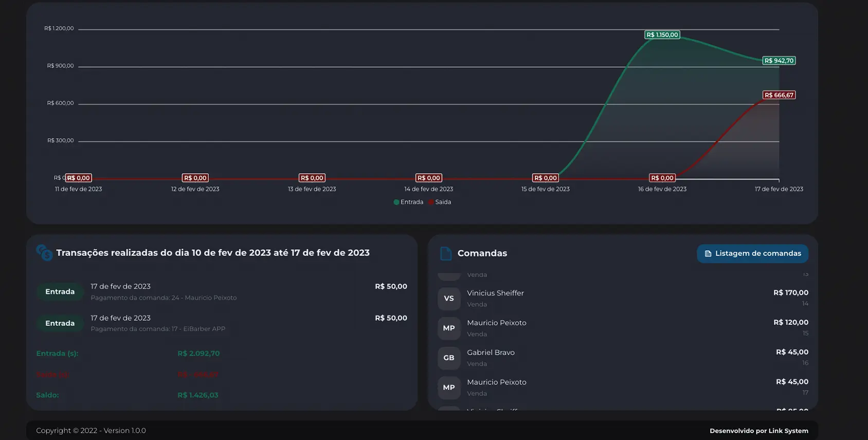The image size is (868, 440).
Task: Select the axis date 12 de fev de 2023
Action: [195, 189]
